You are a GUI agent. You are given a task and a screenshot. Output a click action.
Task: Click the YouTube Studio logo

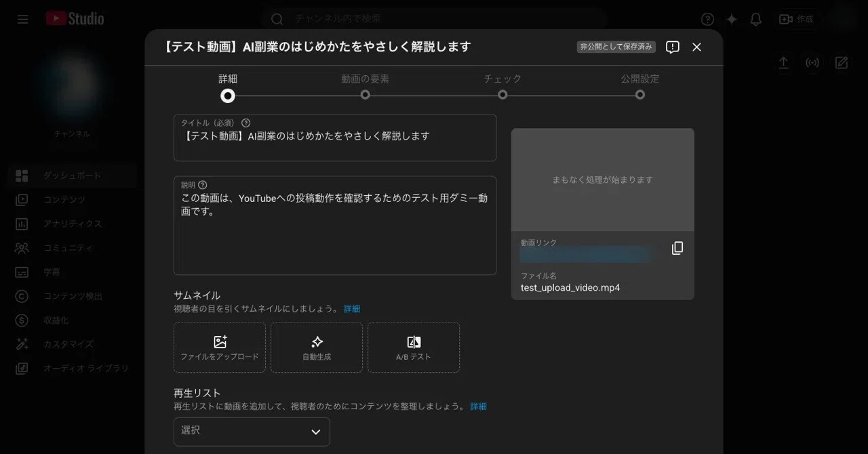click(75, 19)
